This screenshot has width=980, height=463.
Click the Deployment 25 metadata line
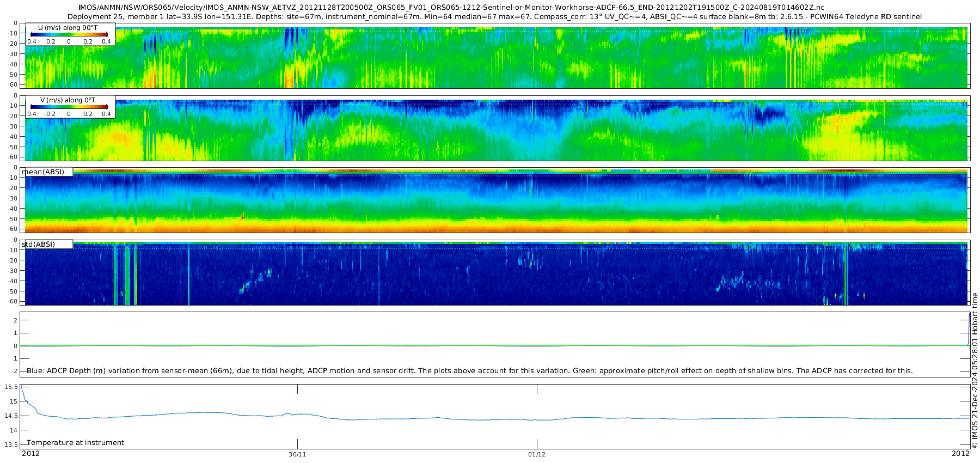pyautogui.click(x=494, y=17)
